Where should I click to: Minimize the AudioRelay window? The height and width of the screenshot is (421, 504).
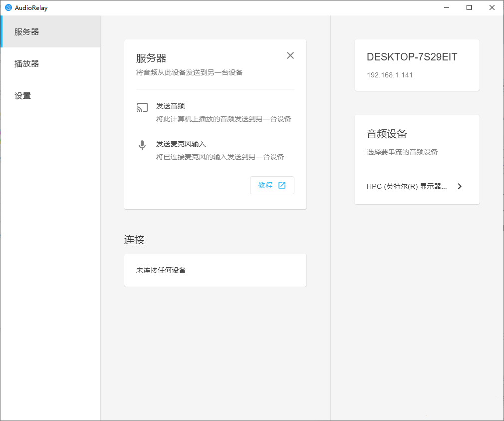(447, 7)
